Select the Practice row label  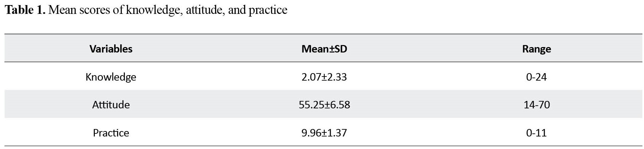(111, 133)
